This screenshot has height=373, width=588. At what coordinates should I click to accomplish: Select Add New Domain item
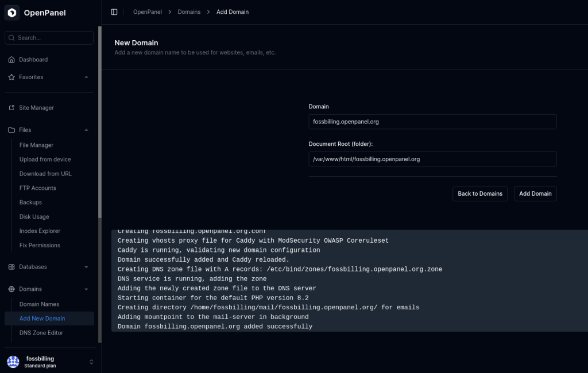tap(49, 318)
